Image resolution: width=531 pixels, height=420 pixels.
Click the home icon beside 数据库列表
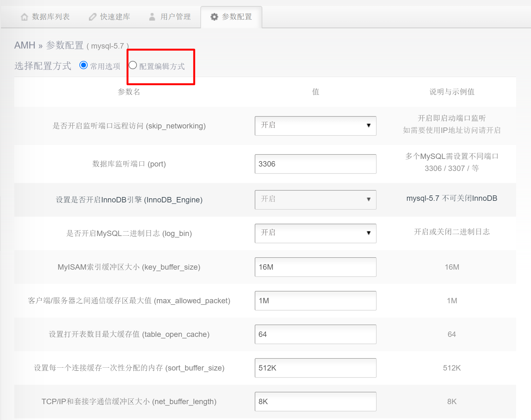(x=24, y=17)
